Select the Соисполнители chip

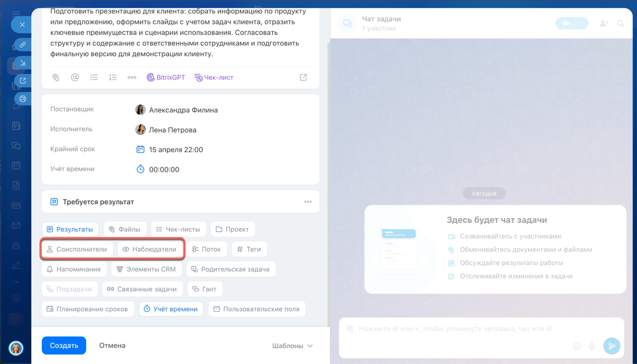coord(77,249)
